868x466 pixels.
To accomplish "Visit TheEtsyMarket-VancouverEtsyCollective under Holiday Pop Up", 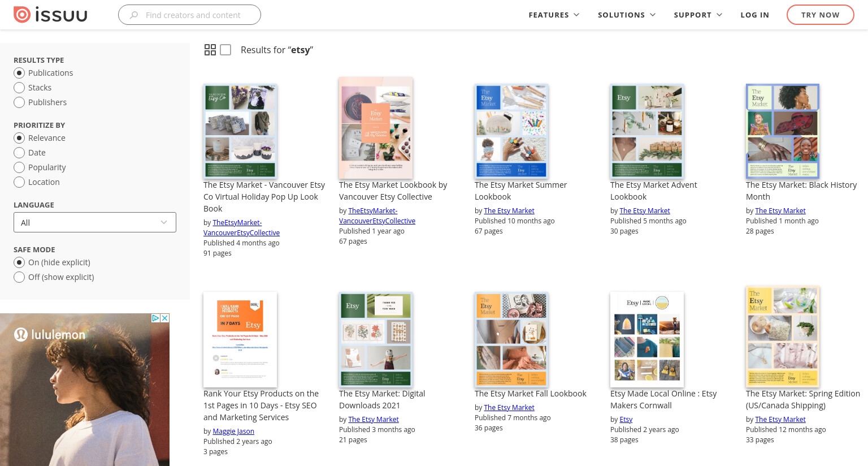I will [242, 228].
